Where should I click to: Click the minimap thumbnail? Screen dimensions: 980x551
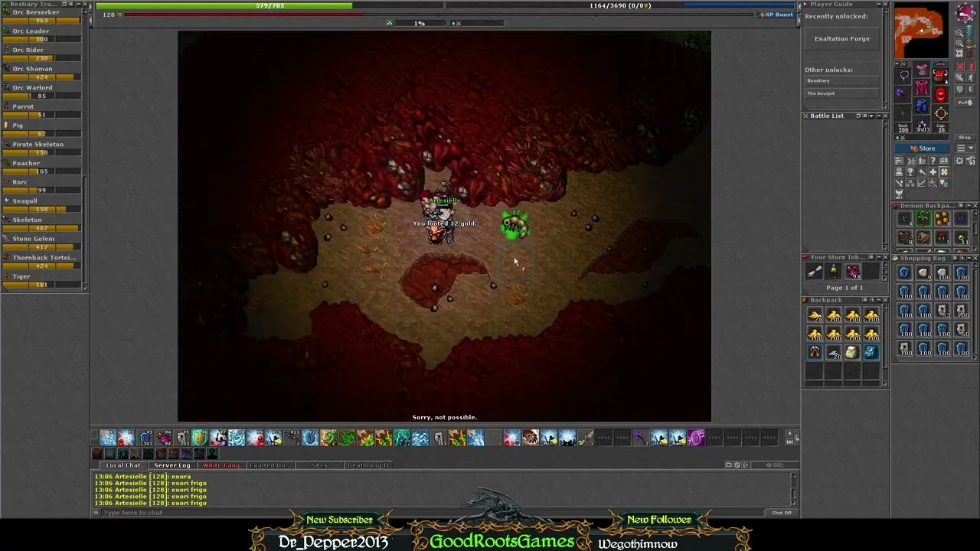922,29
